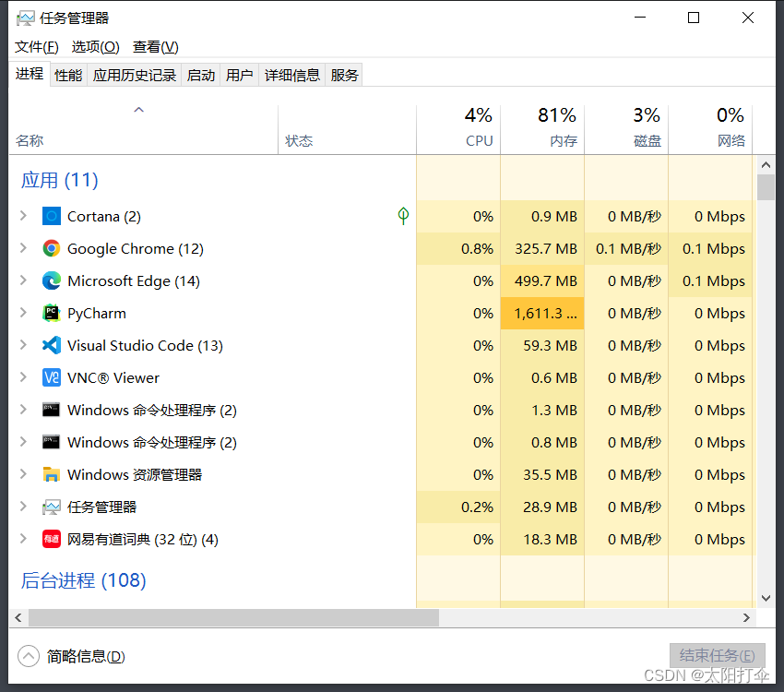Select the Cortana (2) process name
Image resolution: width=784 pixels, height=692 pixels.
pyautogui.click(x=104, y=217)
